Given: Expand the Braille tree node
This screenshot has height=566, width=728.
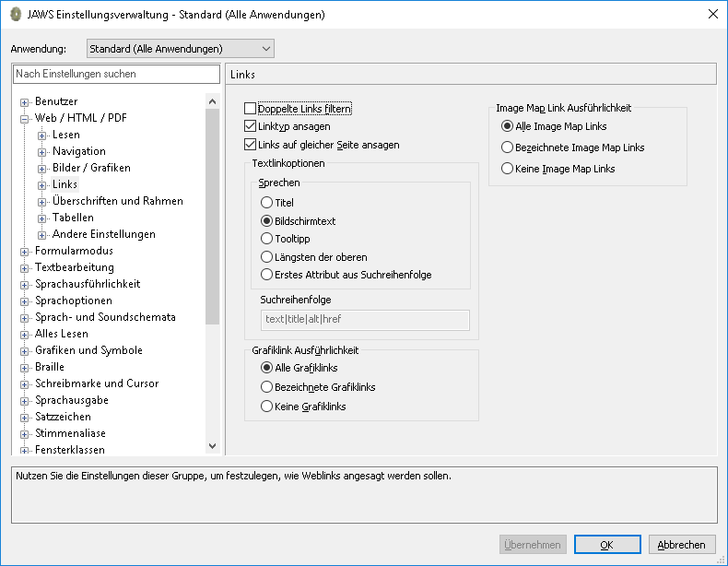Looking at the screenshot, I should [x=26, y=367].
